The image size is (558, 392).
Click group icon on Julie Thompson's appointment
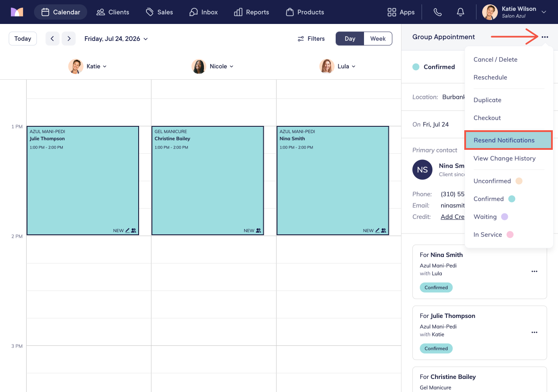click(133, 230)
